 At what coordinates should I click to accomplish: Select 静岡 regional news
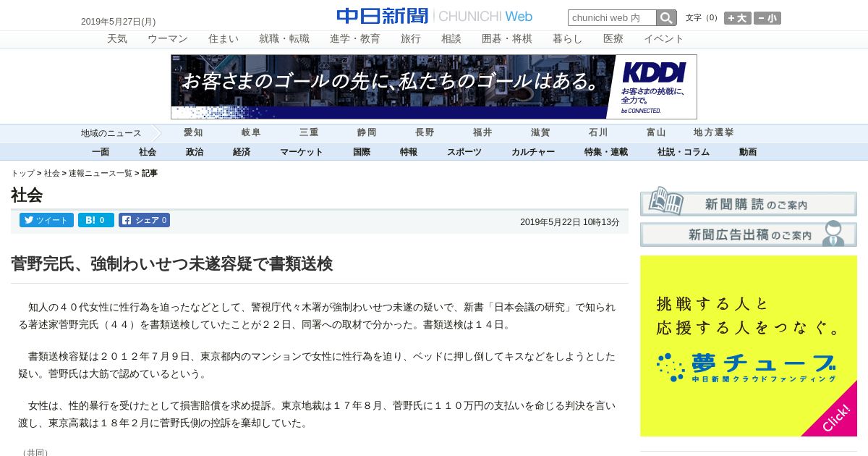click(367, 132)
